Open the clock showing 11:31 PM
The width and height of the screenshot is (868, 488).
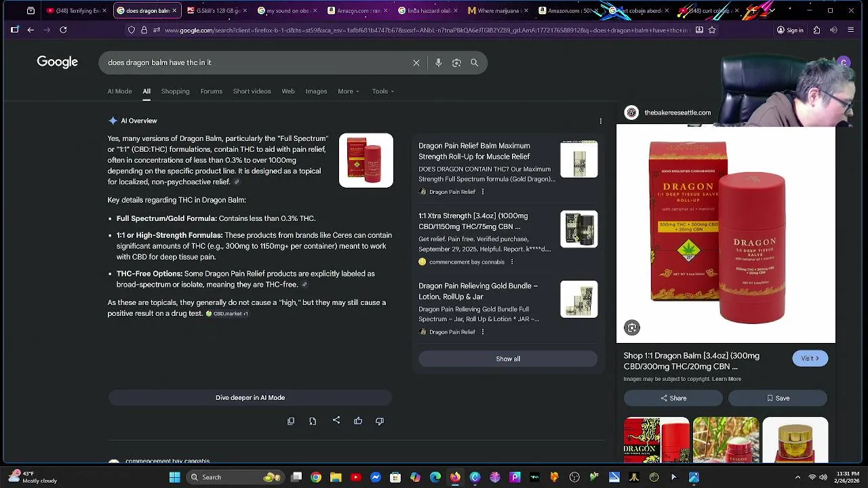coord(845,477)
